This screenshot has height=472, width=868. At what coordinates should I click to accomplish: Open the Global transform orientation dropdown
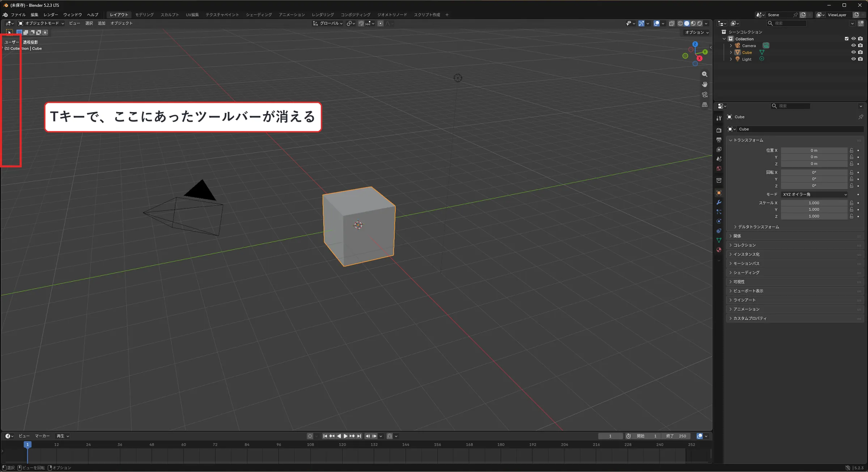click(328, 24)
